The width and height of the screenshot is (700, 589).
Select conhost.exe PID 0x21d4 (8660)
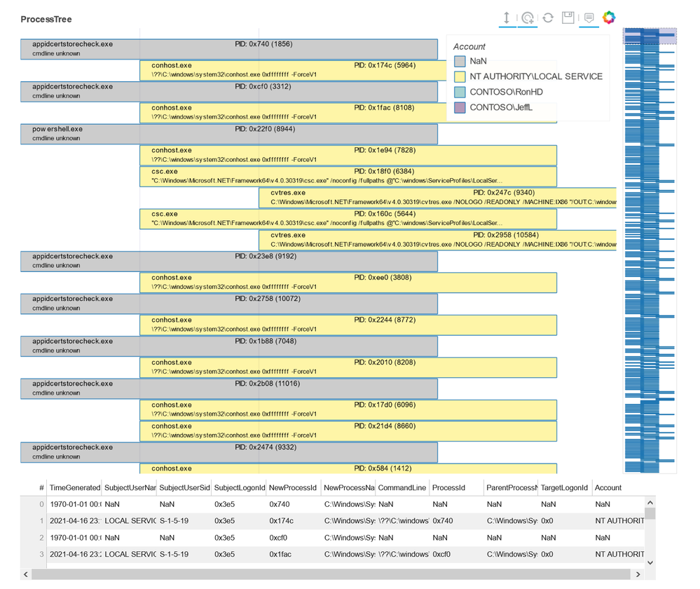348,431
